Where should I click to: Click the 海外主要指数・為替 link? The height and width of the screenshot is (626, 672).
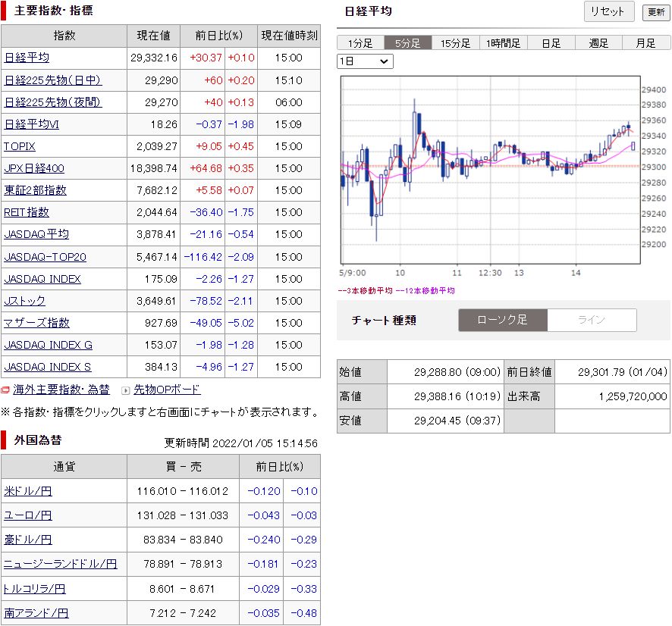point(61,390)
